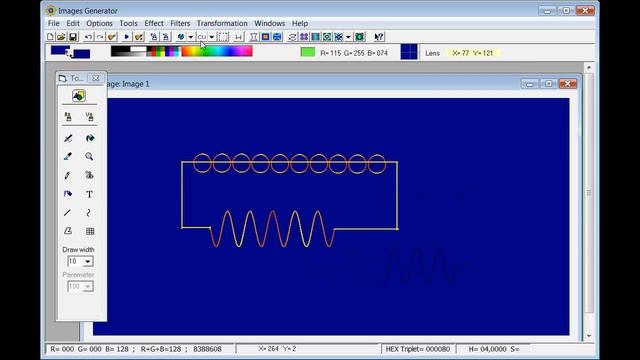Click the Redo arrow icon
Screen dimensions: 640x360
[x=100, y=37]
